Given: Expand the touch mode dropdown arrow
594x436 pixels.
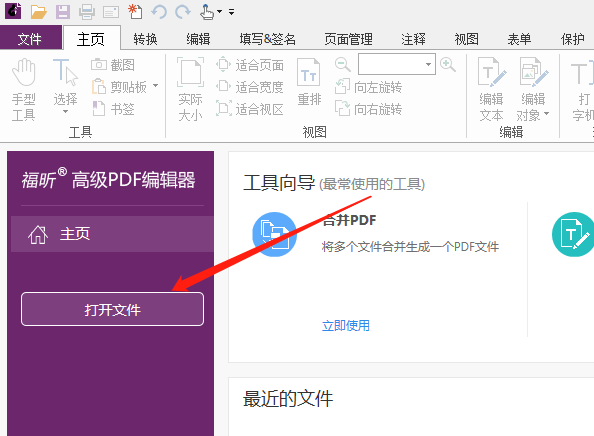Looking at the screenshot, I should click(x=219, y=12).
